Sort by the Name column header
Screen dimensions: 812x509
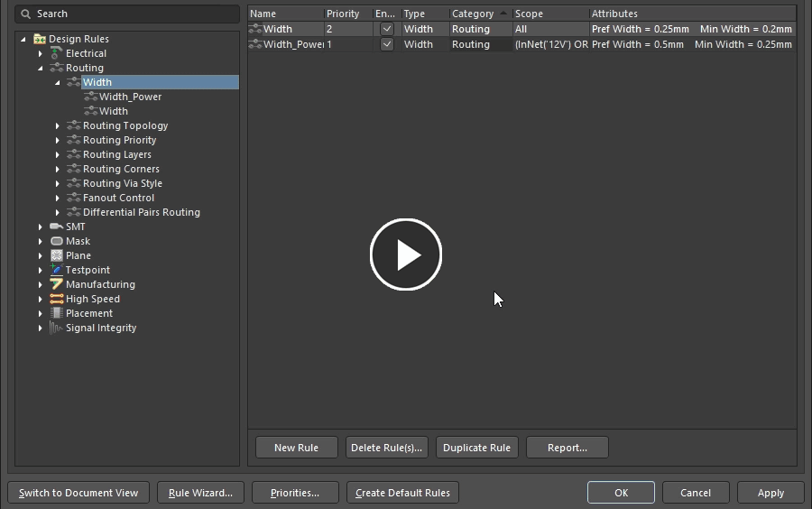pyautogui.click(x=286, y=14)
